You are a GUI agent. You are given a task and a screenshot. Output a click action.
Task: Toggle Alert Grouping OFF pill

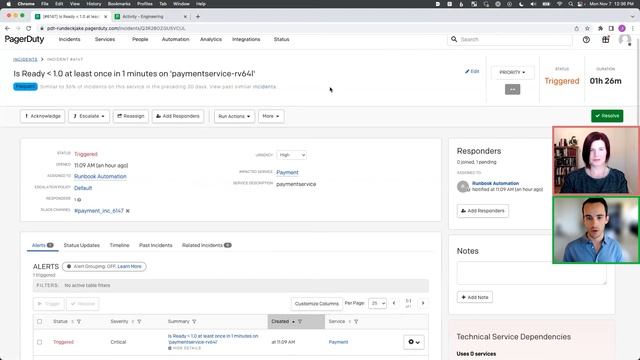[x=104, y=267]
